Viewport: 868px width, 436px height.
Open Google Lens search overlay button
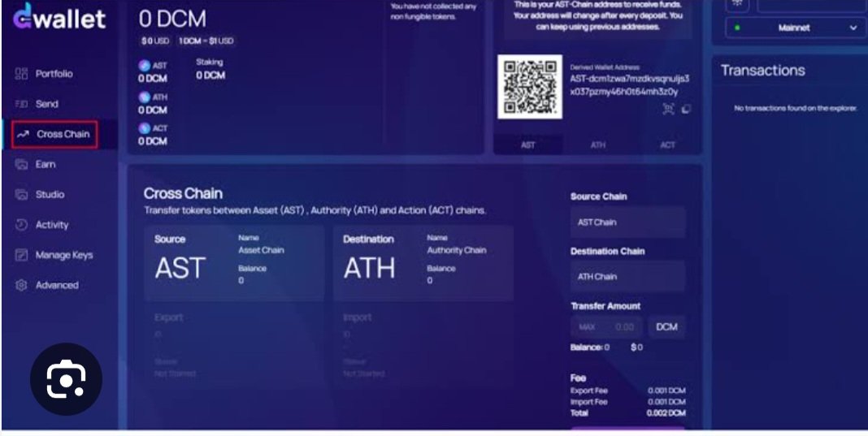(66, 379)
